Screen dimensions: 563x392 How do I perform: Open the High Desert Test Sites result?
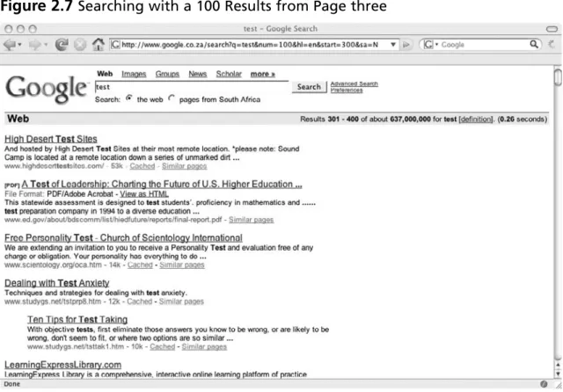[x=51, y=139]
